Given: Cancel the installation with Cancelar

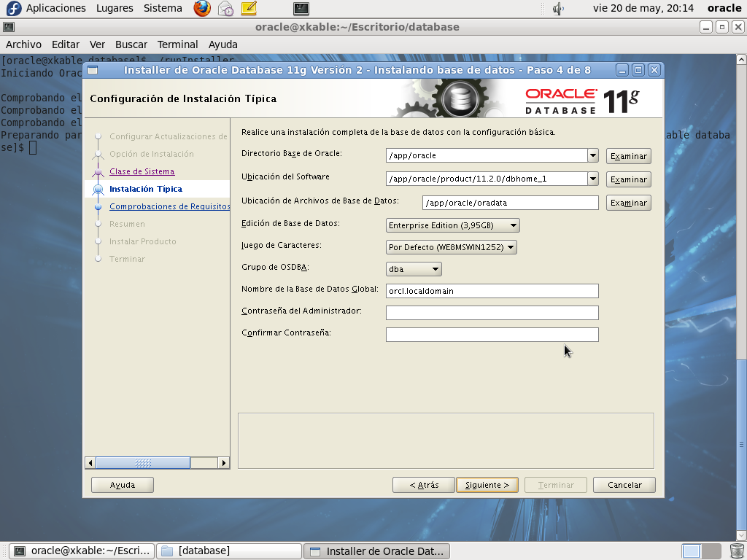Looking at the screenshot, I should 624,485.
